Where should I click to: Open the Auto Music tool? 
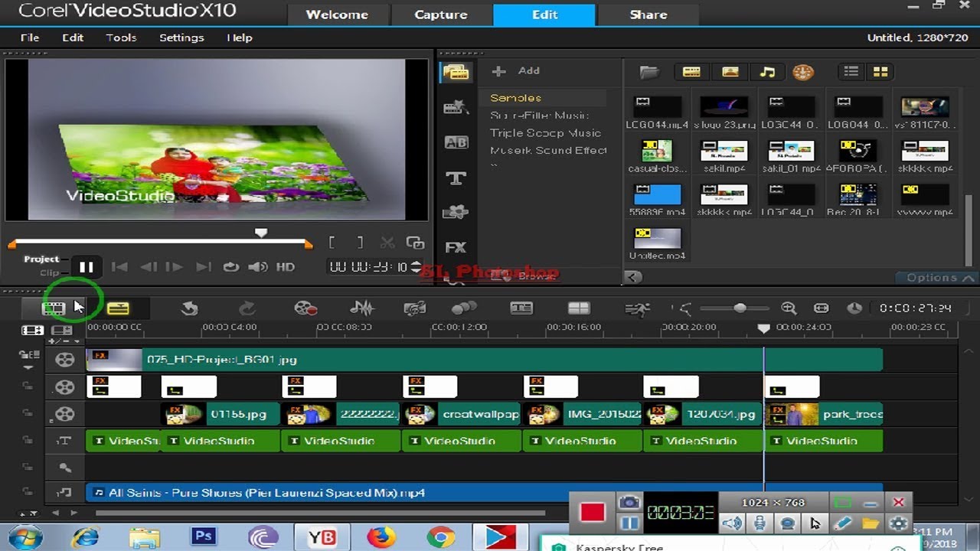[x=414, y=308]
